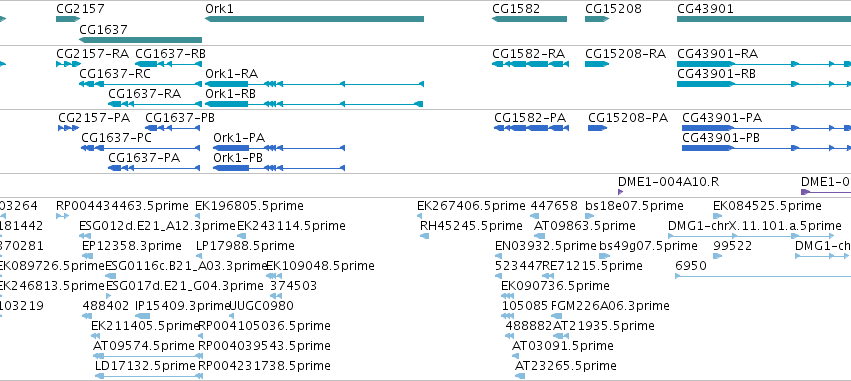Select the CG15208-PA protein arrow
Viewport: 851px width, 381px height.
(x=598, y=128)
